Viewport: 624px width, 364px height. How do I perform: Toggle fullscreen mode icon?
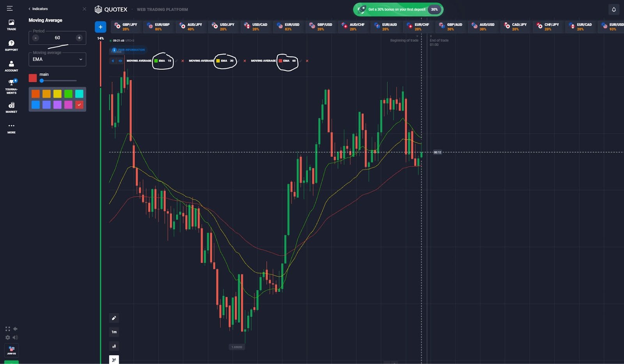tap(7, 329)
